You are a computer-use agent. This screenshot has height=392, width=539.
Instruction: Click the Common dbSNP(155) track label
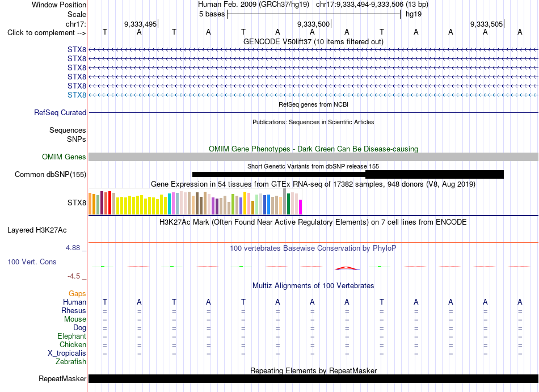[x=50, y=175]
